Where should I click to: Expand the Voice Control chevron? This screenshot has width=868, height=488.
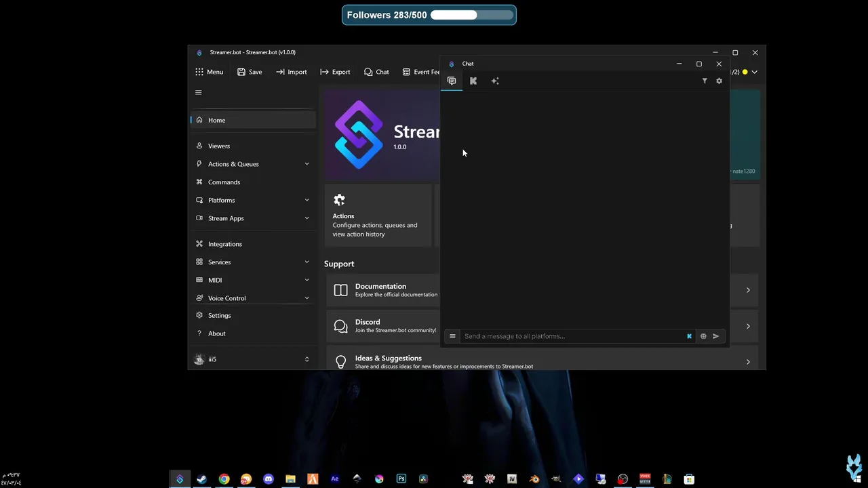coord(307,298)
